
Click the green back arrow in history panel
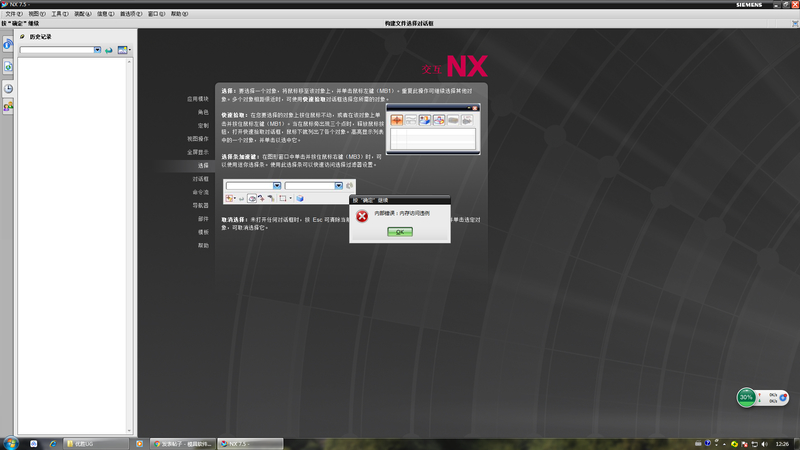109,50
